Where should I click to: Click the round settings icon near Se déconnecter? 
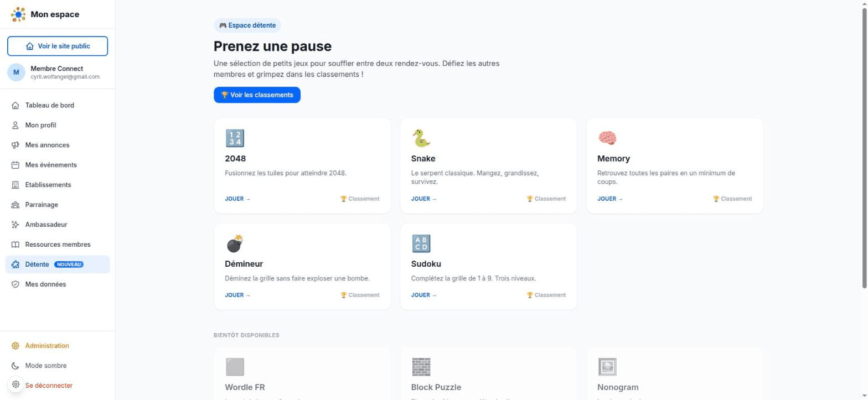pos(15,385)
